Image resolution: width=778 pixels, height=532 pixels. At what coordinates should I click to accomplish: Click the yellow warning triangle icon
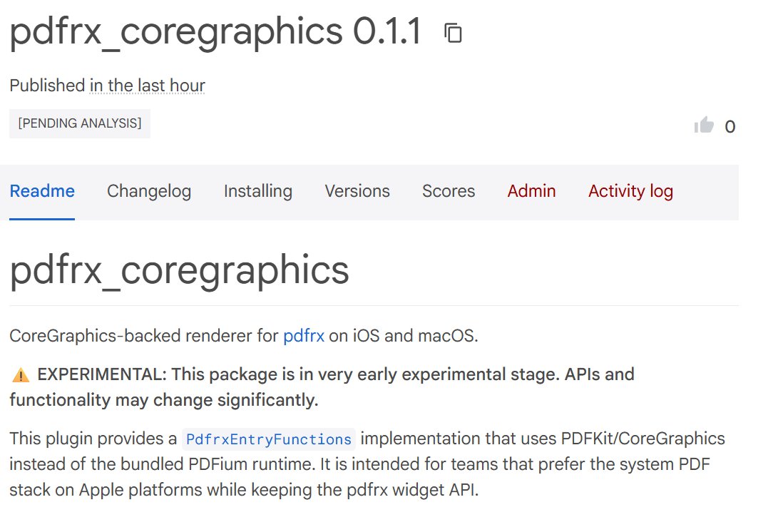coord(21,375)
